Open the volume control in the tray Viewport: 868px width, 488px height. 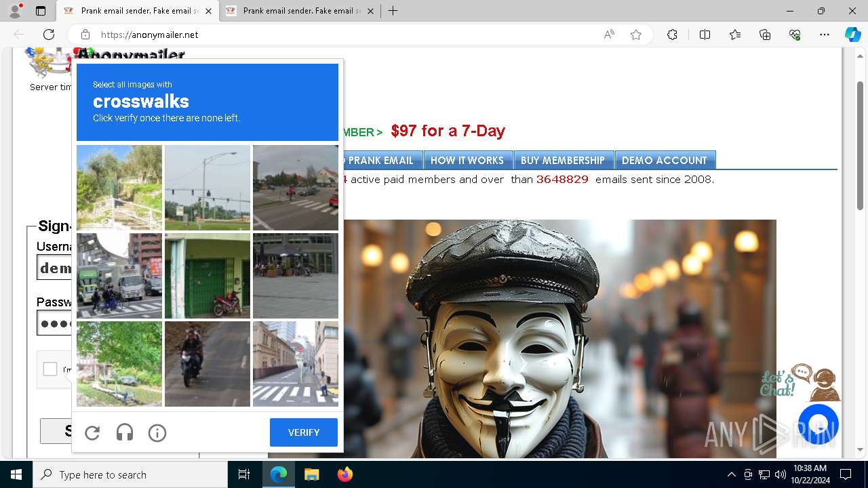781,474
